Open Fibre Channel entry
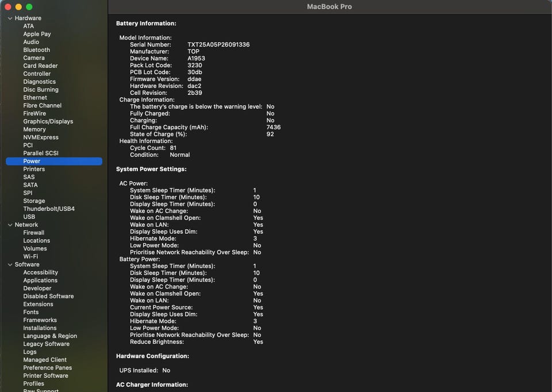 (42, 106)
